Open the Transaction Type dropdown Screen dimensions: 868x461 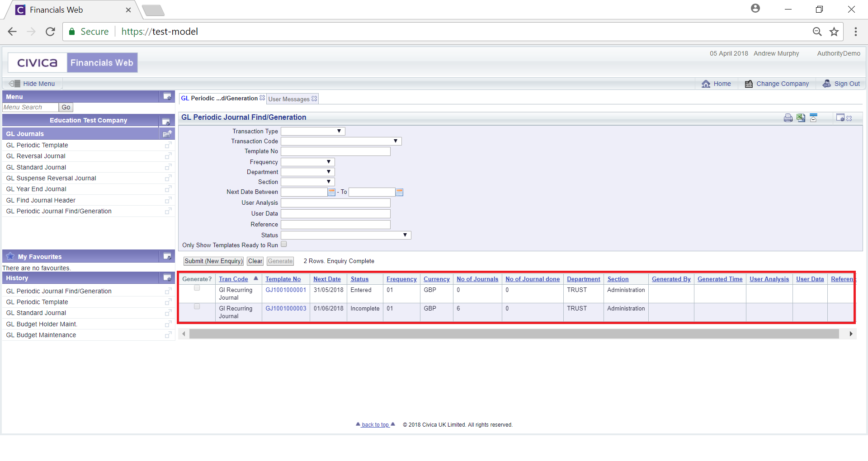point(313,132)
